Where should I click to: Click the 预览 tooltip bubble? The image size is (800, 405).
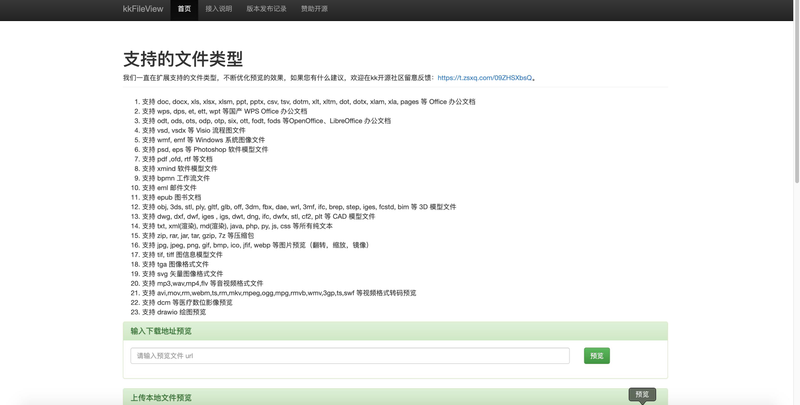pyautogui.click(x=642, y=394)
